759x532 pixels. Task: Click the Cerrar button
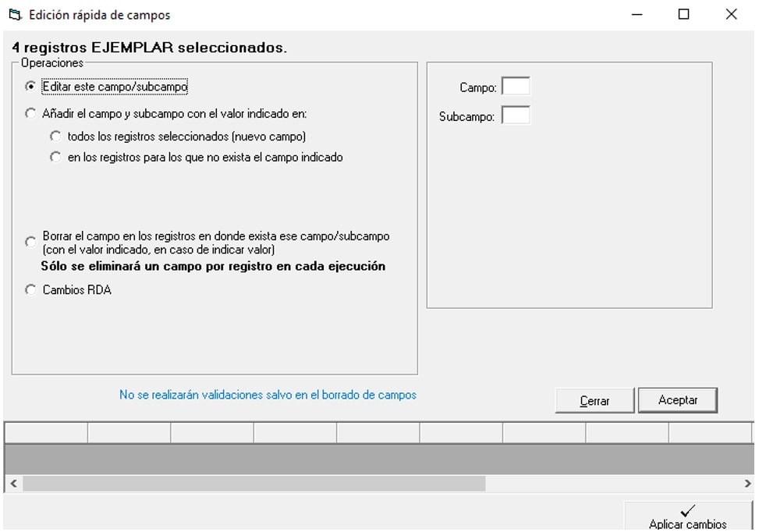point(595,400)
